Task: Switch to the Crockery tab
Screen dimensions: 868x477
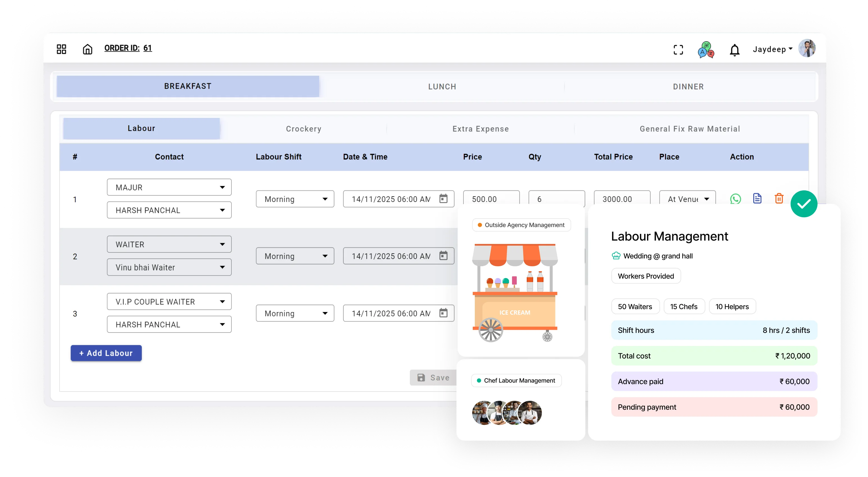Action: pyautogui.click(x=303, y=128)
